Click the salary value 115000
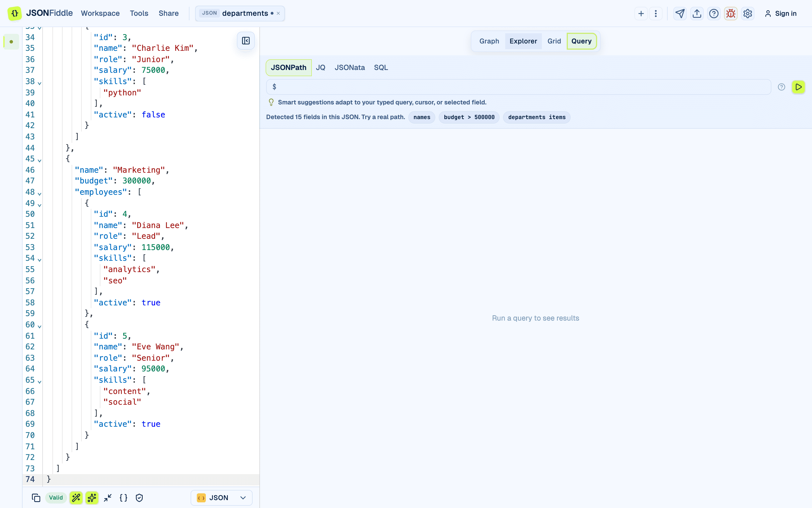The image size is (812, 508). point(156,247)
